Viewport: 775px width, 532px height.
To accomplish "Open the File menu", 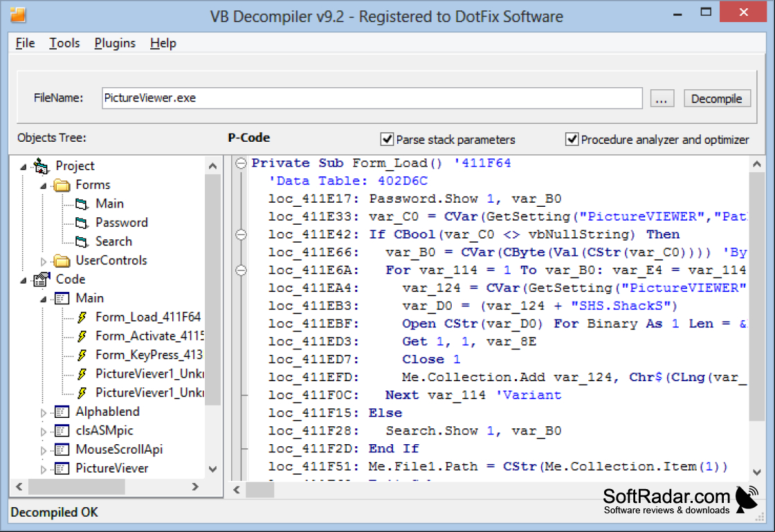I will (x=25, y=43).
